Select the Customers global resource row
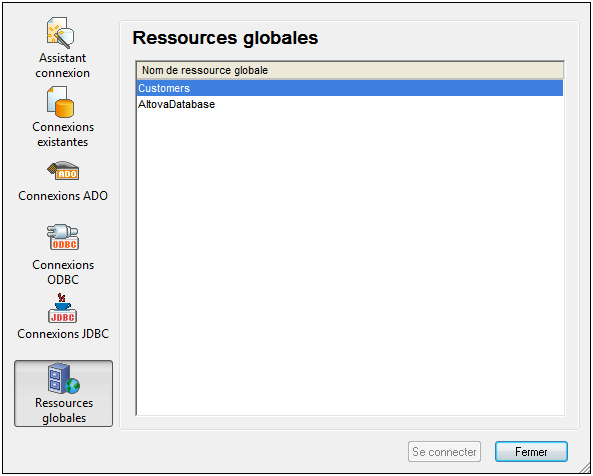The height and width of the screenshot is (476, 593). point(350,88)
